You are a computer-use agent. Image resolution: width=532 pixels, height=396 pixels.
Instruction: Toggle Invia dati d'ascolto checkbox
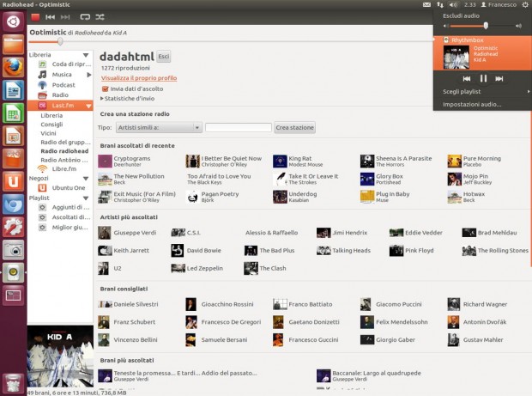coord(105,89)
